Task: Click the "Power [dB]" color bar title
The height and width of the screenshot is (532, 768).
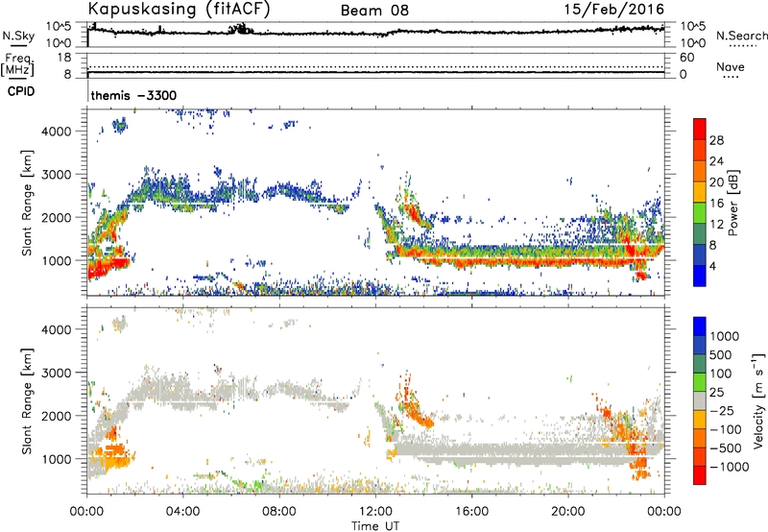Action: point(732,203)
